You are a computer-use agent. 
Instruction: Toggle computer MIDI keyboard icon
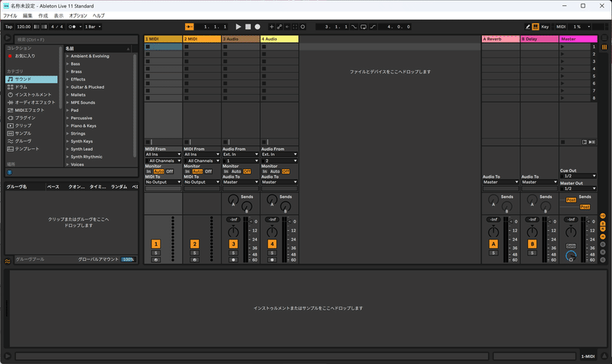[x=535, y=27]
